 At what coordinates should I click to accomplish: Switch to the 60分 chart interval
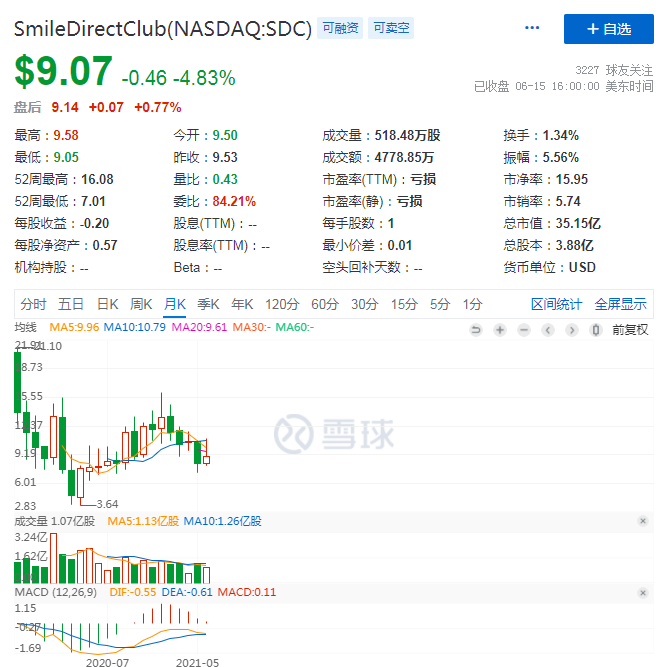pyautogui.click(x=325, y=304)
